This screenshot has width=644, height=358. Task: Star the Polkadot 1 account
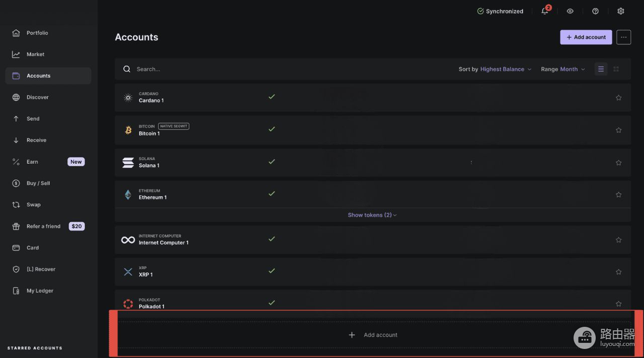619,304
